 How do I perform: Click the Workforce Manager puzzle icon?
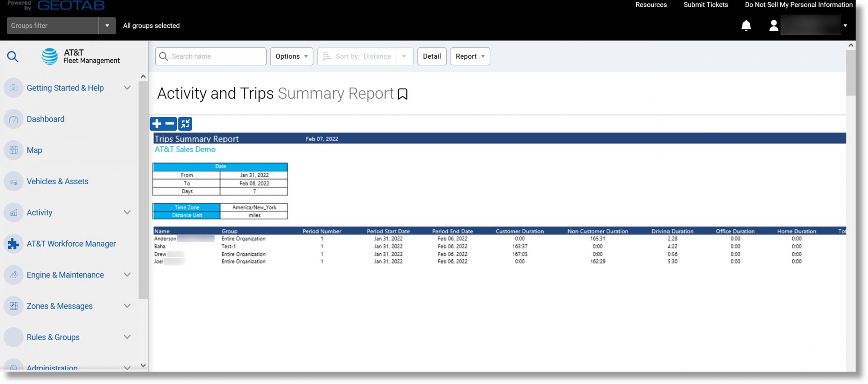14,244
